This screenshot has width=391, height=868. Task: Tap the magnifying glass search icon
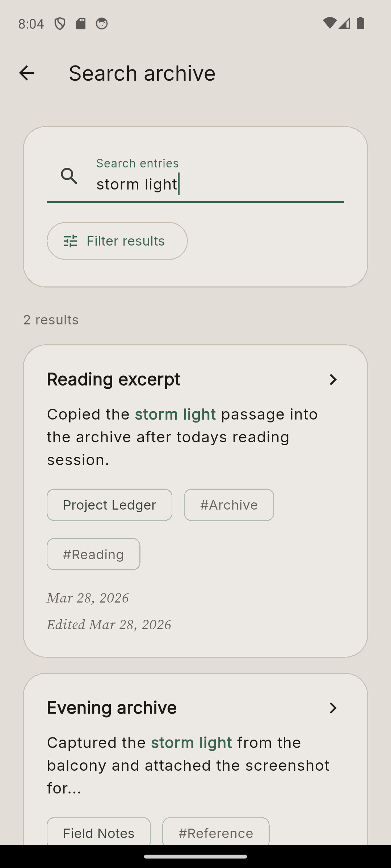(70, 176)
